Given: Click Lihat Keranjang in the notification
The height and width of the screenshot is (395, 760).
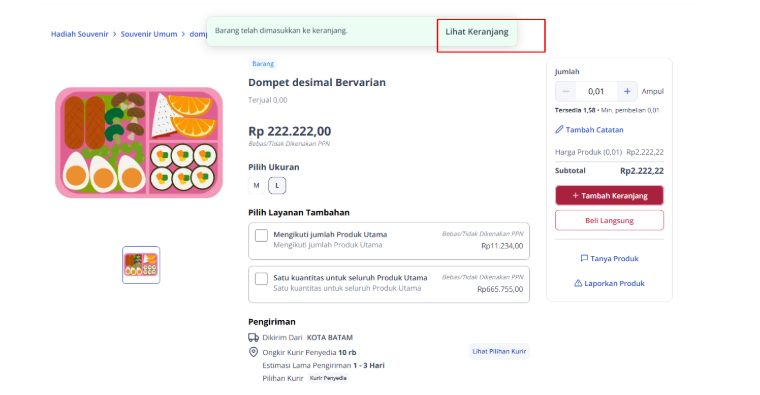Looking at the screenshot, I should [x=477, y=32].
